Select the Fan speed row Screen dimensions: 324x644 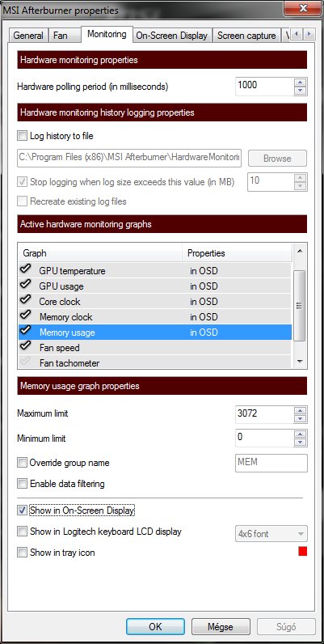click(155, 347)
